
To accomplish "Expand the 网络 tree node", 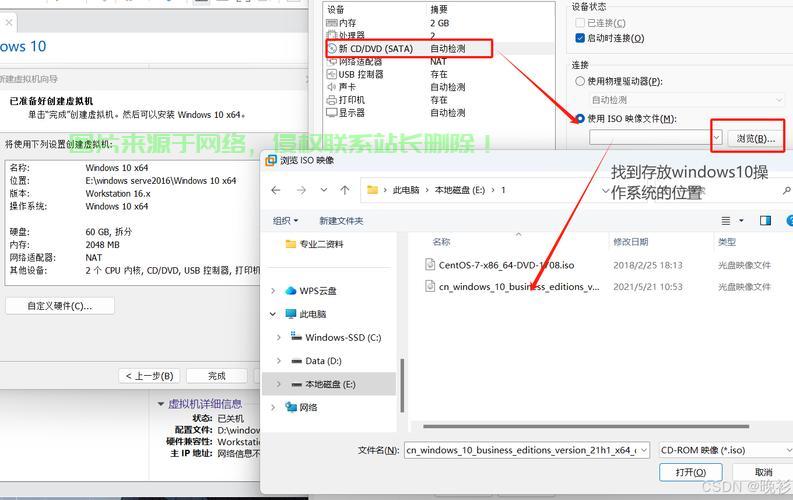I will (273, 407).
